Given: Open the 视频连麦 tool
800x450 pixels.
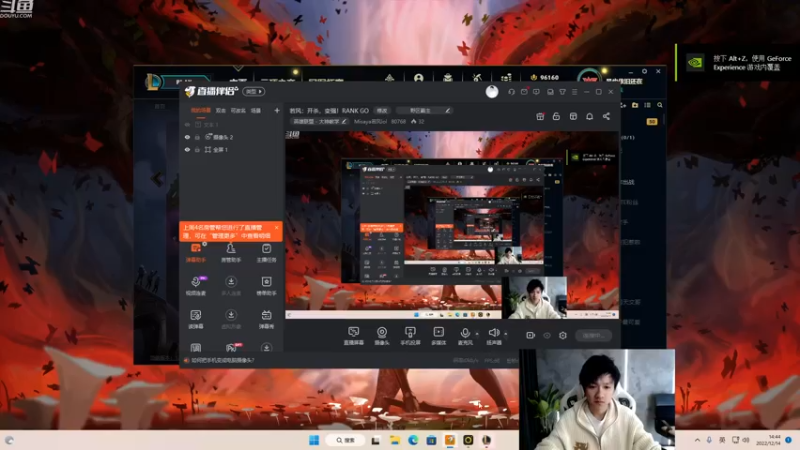Looking at the screenshot, I should 196,286.
